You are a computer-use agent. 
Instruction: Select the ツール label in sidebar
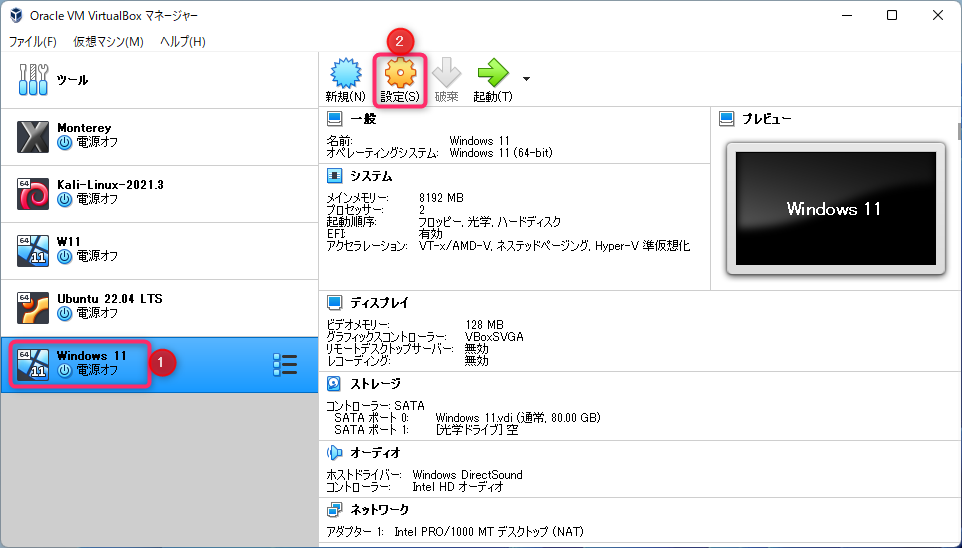72,80
